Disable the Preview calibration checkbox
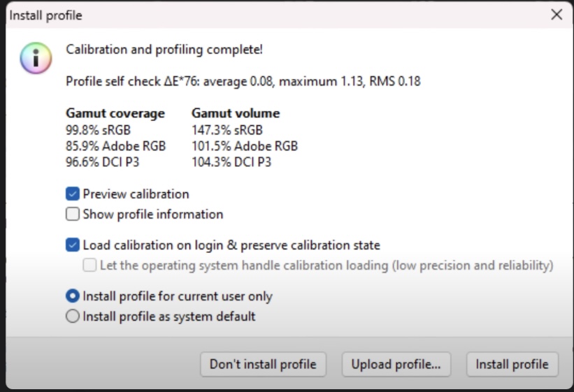Image resolution: width=574 pixels, height=392 pixels. [x=73, y=194]
